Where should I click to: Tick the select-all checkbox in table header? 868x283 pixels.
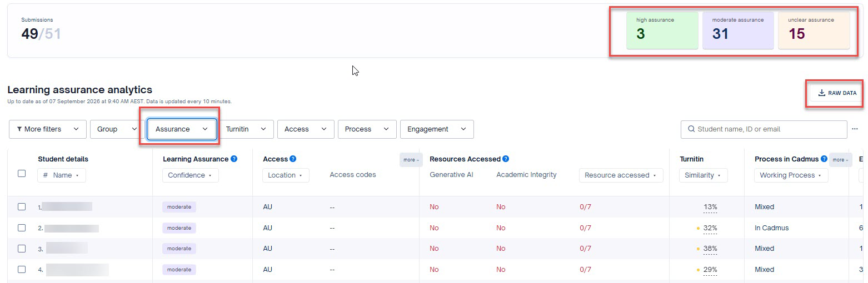pyautogui.click(x=22, y=173)
